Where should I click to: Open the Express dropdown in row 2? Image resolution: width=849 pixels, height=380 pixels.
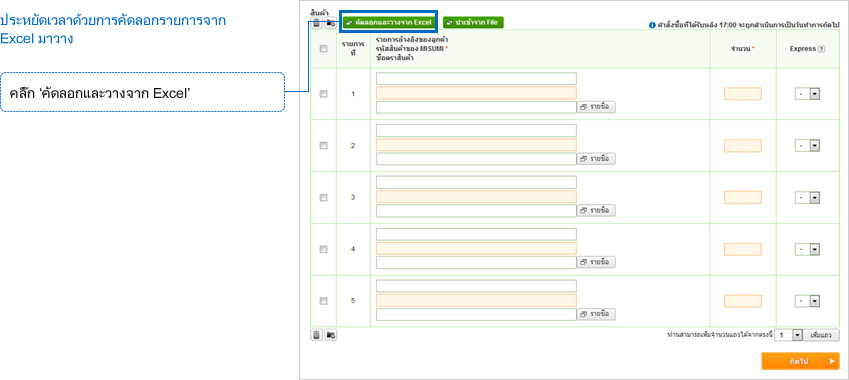click(807, 146)
